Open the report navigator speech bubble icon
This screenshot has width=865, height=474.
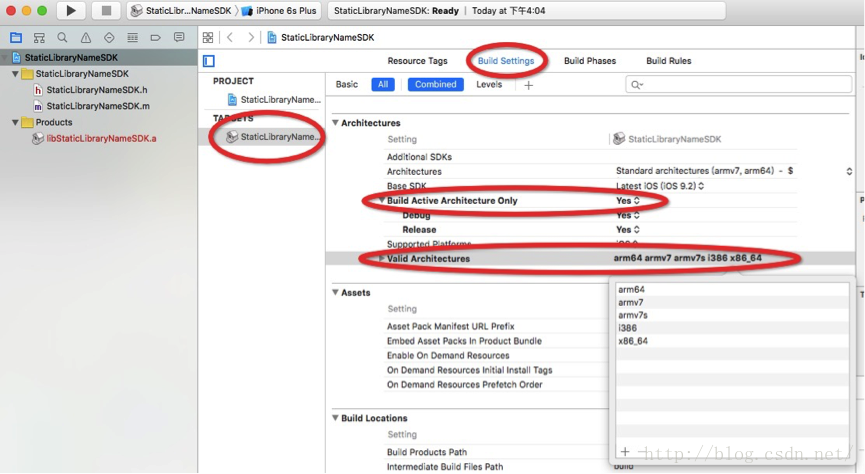click(179, 38)
